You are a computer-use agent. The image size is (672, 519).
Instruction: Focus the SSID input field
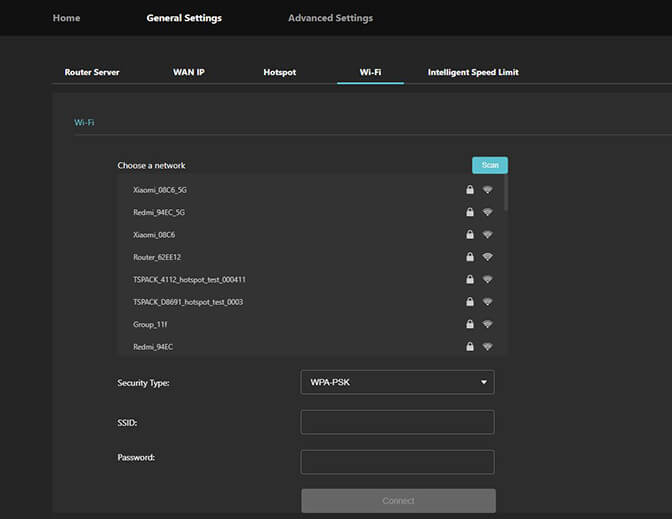tap(397, 422)
